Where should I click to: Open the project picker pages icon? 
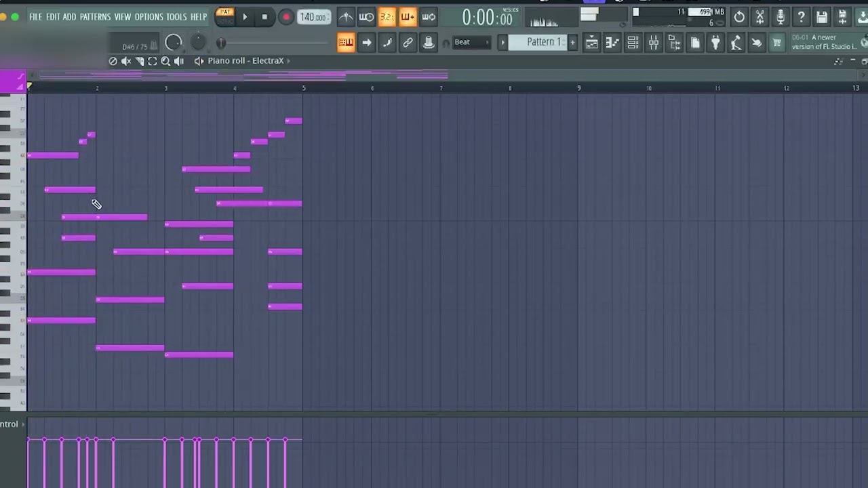[x=695, y=43]
